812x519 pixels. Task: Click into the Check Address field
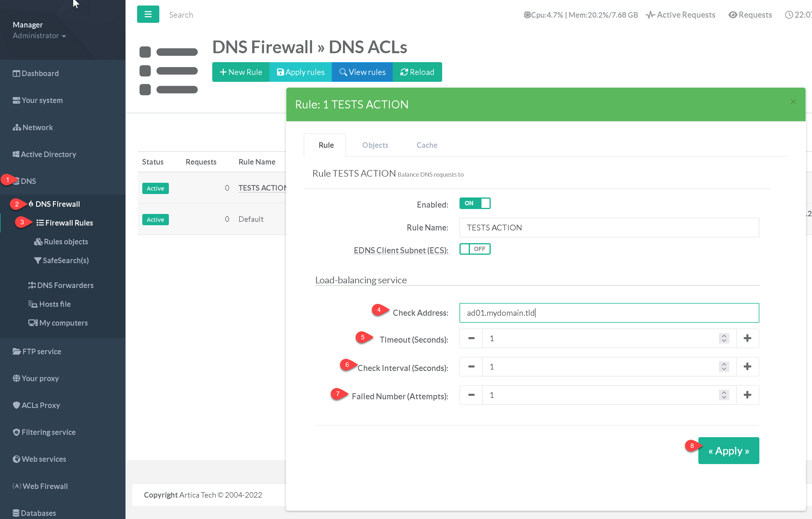(609, 313)
